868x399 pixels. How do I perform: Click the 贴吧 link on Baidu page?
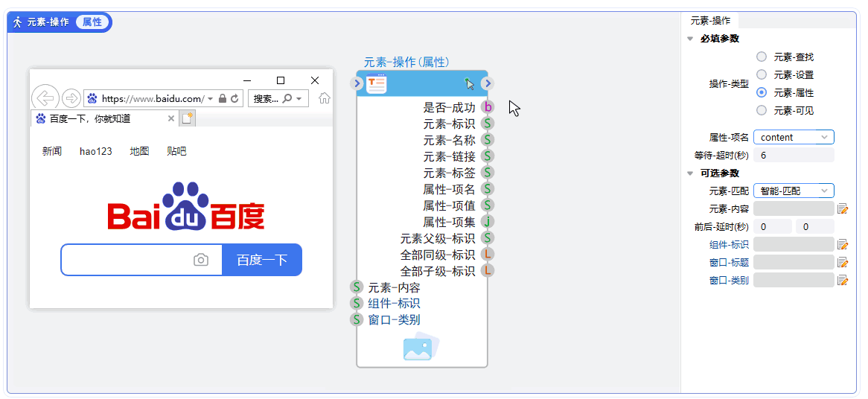click(176, 151)
